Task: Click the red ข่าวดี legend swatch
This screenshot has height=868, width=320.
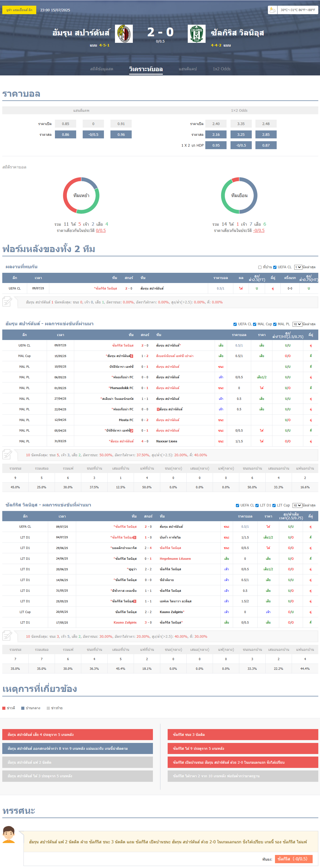Action: point(4,708)
